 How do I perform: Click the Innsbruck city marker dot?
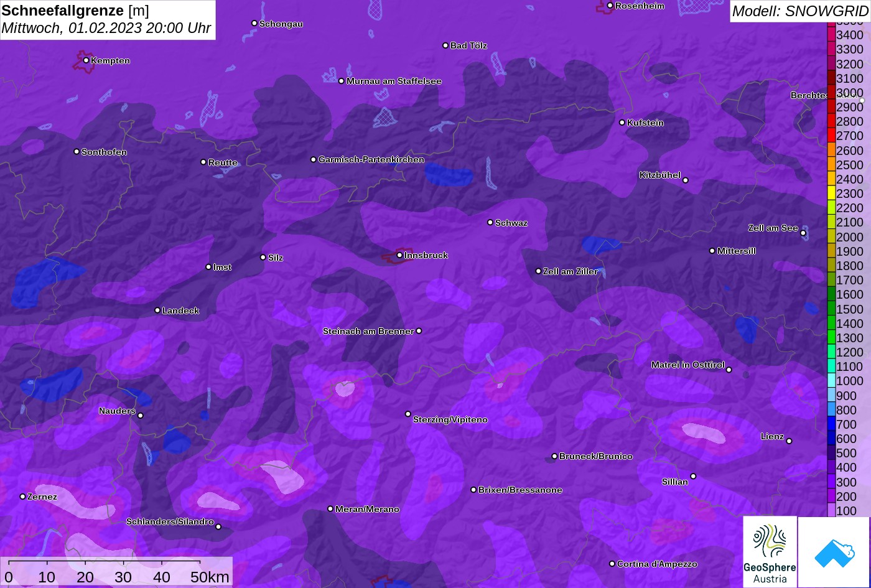(x=399, y=255)
